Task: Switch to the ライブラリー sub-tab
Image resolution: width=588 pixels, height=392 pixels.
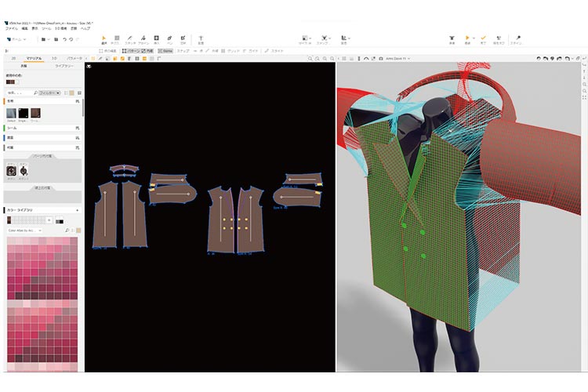Action: click(x=64, y=67)
